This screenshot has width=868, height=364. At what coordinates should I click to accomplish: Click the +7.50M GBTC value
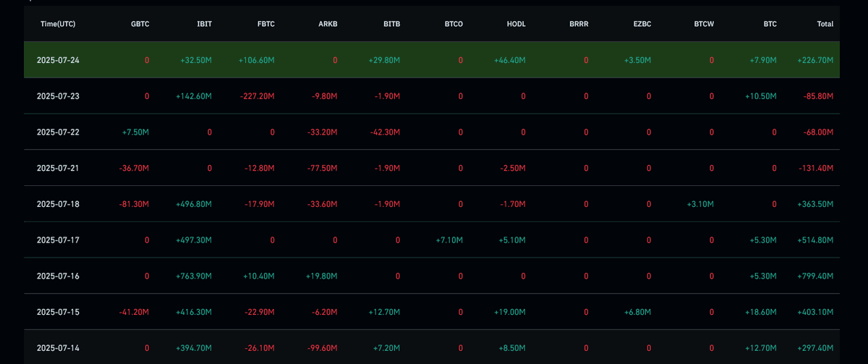pos(135,132)
